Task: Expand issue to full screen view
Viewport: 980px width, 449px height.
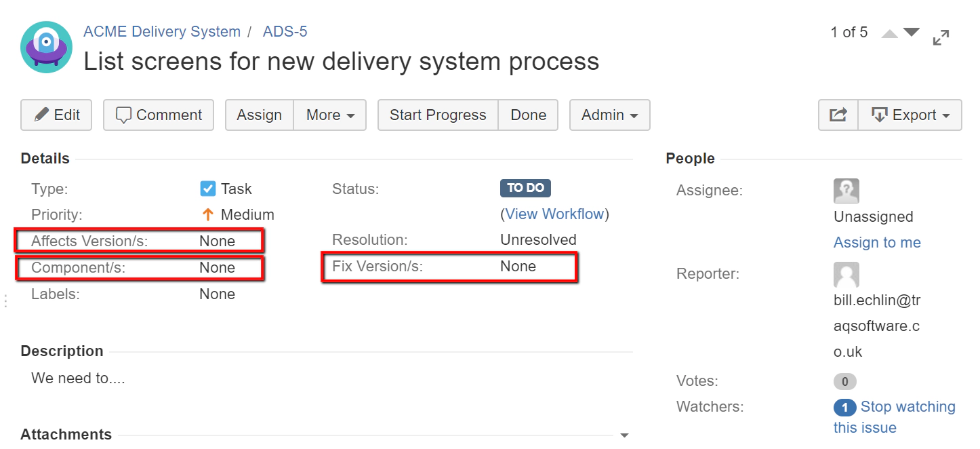Action: [941, 38]
